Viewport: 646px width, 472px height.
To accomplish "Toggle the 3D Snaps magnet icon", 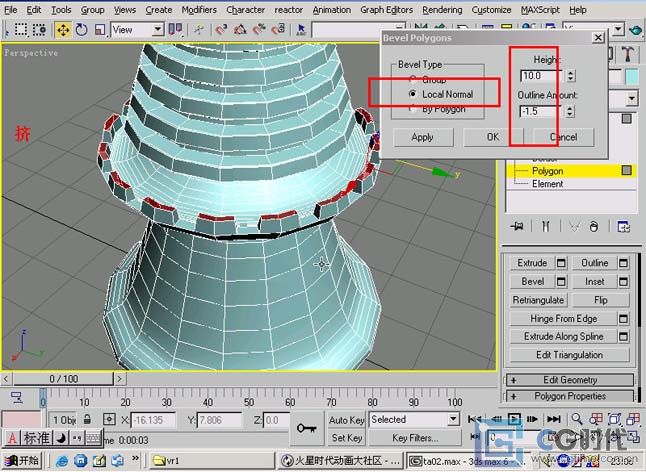I will 222,30.
